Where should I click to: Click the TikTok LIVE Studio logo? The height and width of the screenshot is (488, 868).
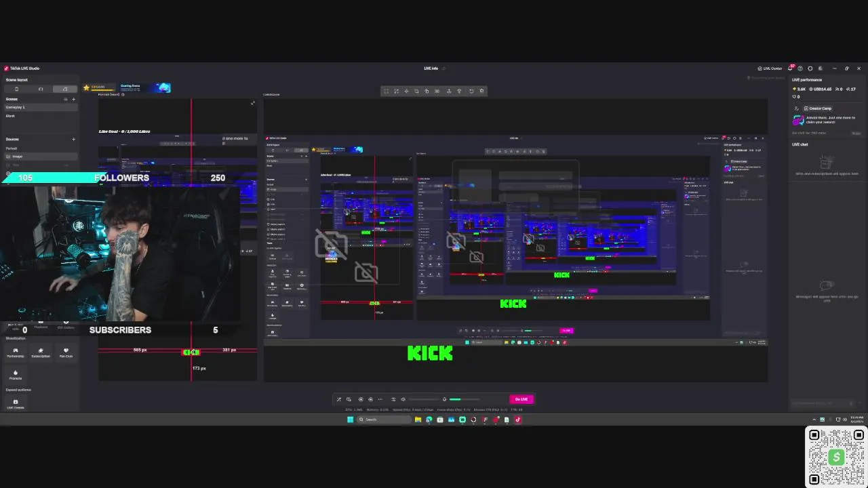tap(7, 68)
